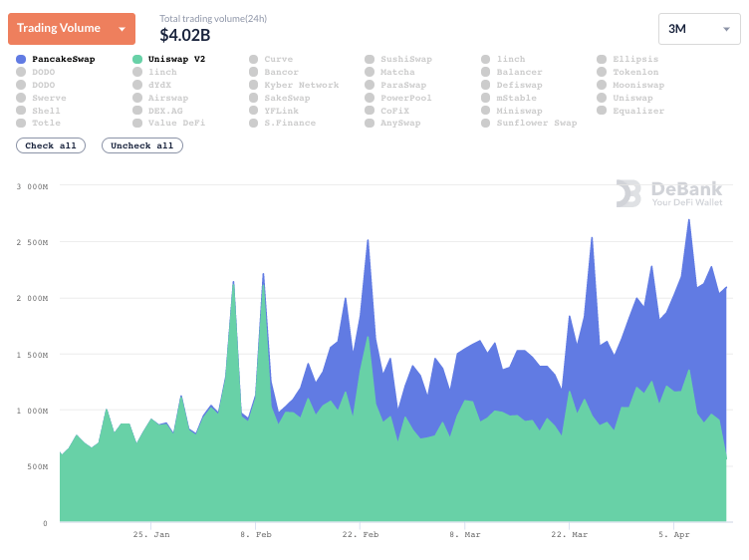Enable the Matcha series in legend

pyautogui.click(x=389, y=72)
